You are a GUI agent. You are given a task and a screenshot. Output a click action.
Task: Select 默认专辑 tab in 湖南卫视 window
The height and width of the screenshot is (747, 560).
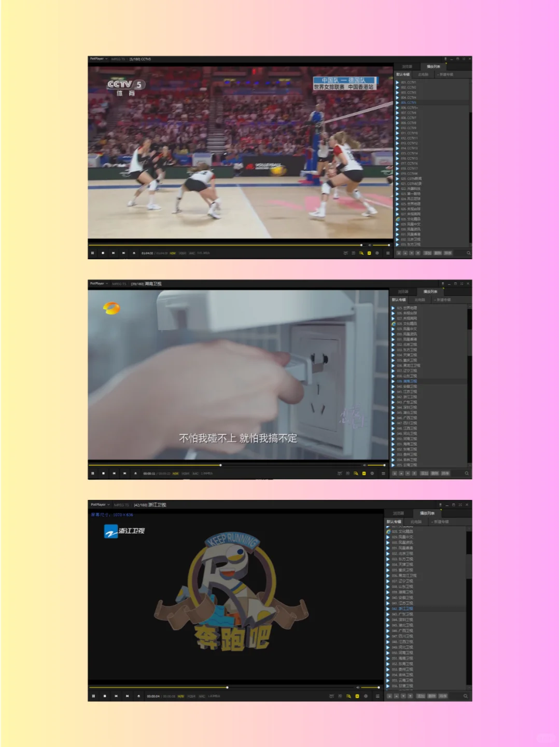point(399,300)
